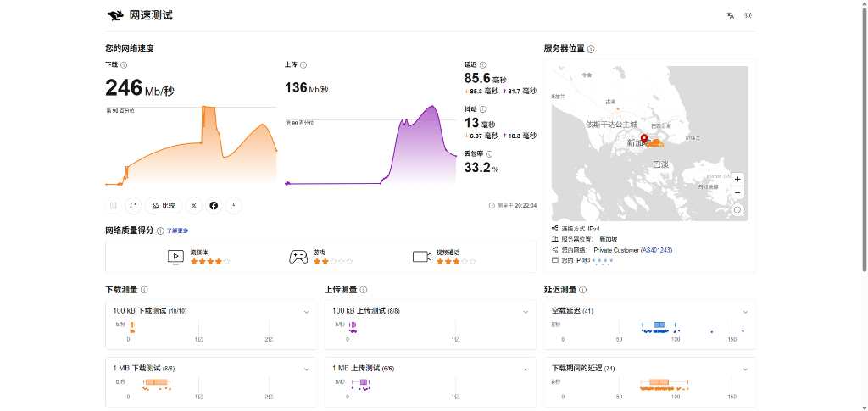Screen dimensions: 868x411
Task: Open the info icon beside 上传测量
Action: [364, 290]
